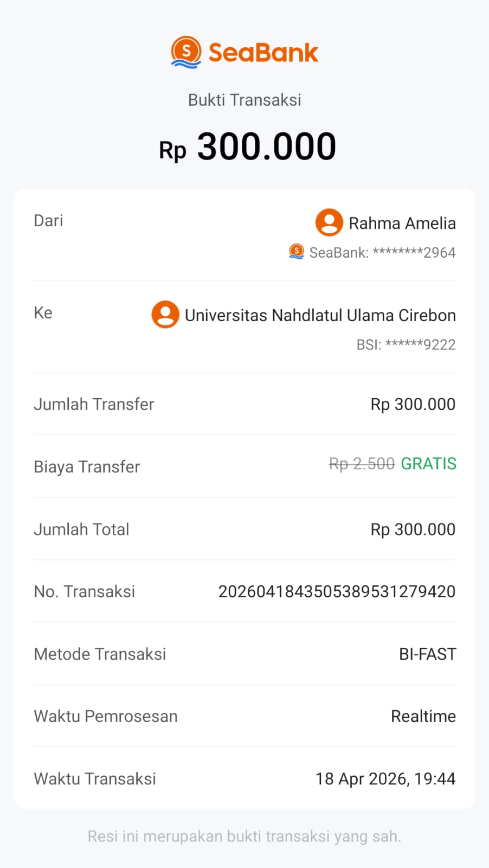Image resolution: width=489 pixels, height=868 pixels.
Task: Click the SeaBank masked account number
Action: point(382,252)
